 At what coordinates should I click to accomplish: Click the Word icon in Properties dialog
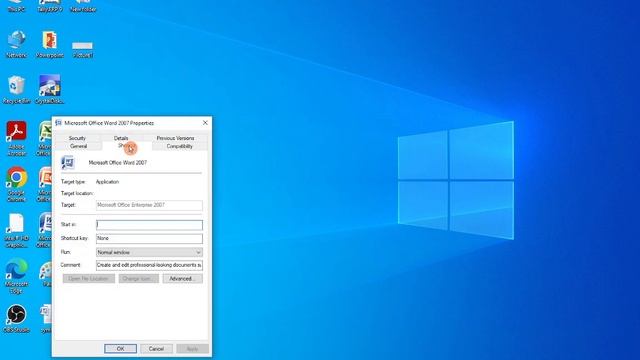coord(68,162)
